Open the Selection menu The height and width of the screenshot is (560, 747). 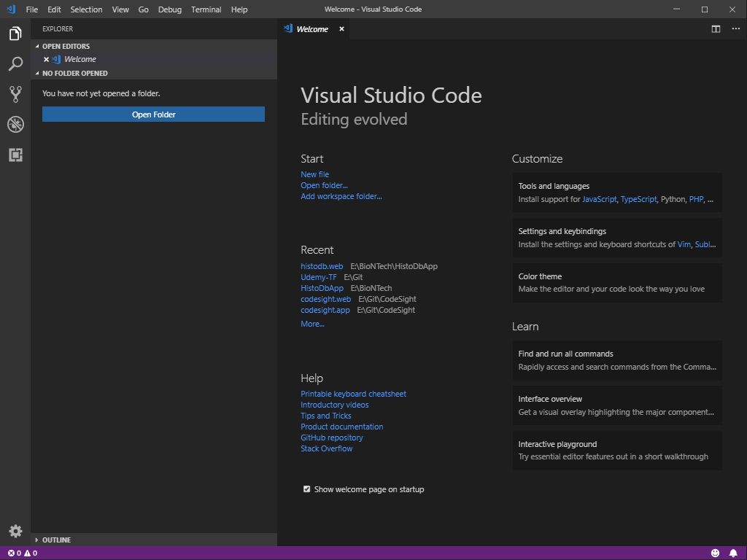[86, 9]
